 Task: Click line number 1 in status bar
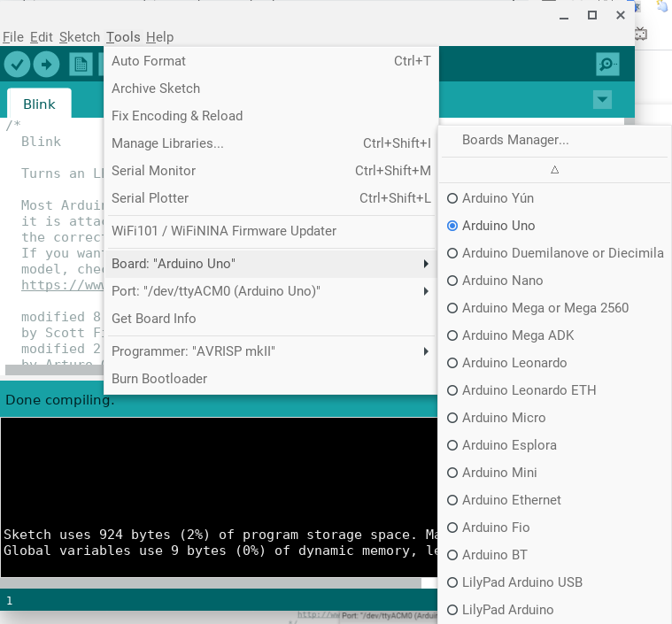pos(10,601)
